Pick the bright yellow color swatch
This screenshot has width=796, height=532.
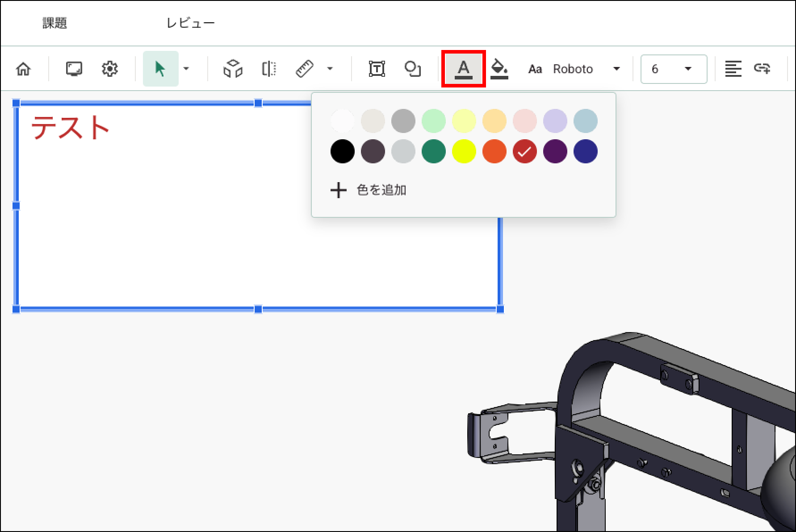click(x=464, y=151)
